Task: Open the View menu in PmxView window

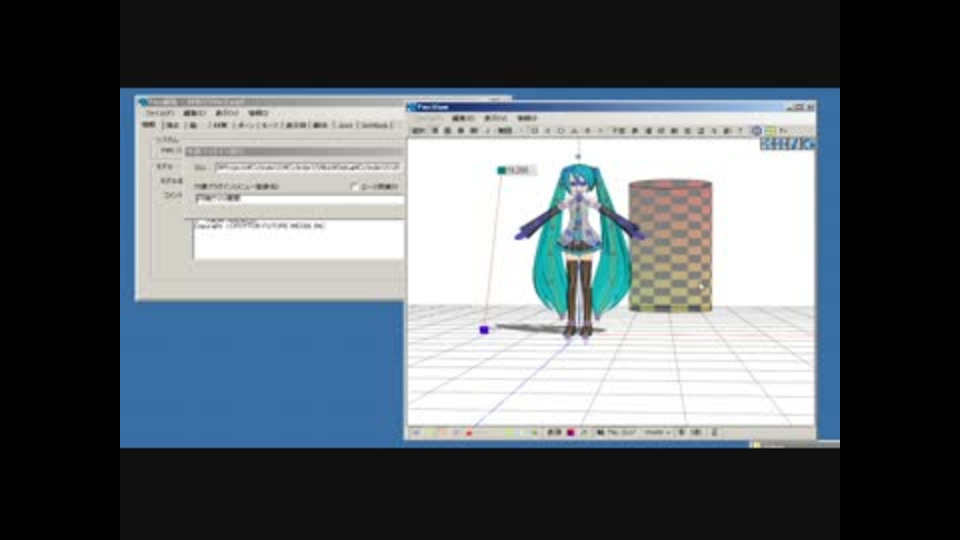Action: [x=495, y=118]
